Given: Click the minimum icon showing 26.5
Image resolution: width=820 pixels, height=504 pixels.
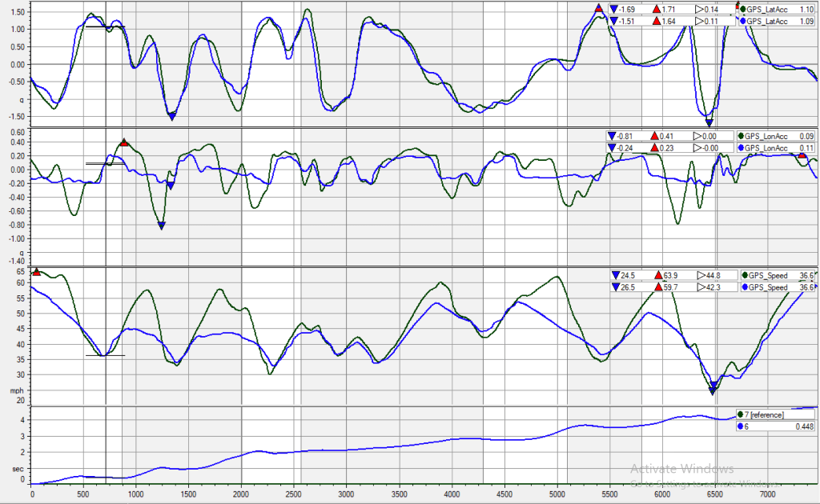Looking at the screenshot, I should (614, 286).
